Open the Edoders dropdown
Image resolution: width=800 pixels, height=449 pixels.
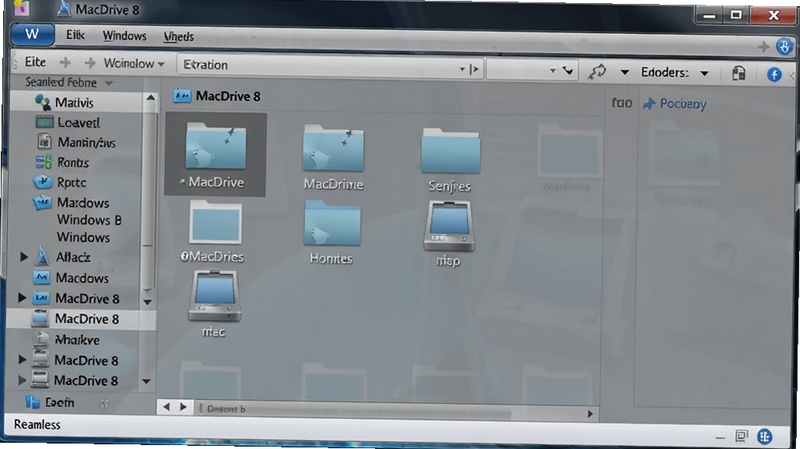[x=705, y=73]
